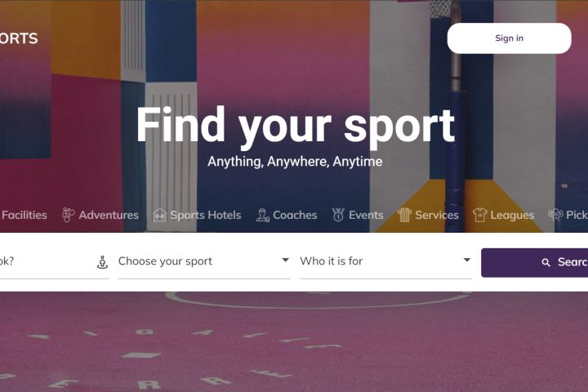588x392 pixels.
Task: Click the location text input field
Action: pos(45,261)
